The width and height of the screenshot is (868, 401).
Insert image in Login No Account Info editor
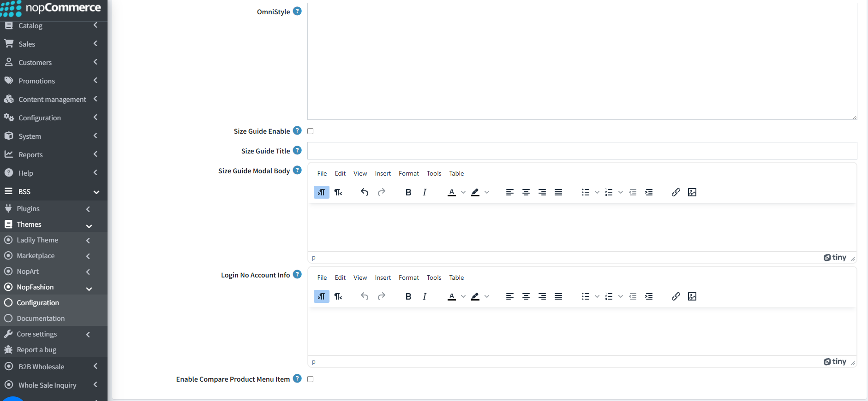[x=692, y=296]
